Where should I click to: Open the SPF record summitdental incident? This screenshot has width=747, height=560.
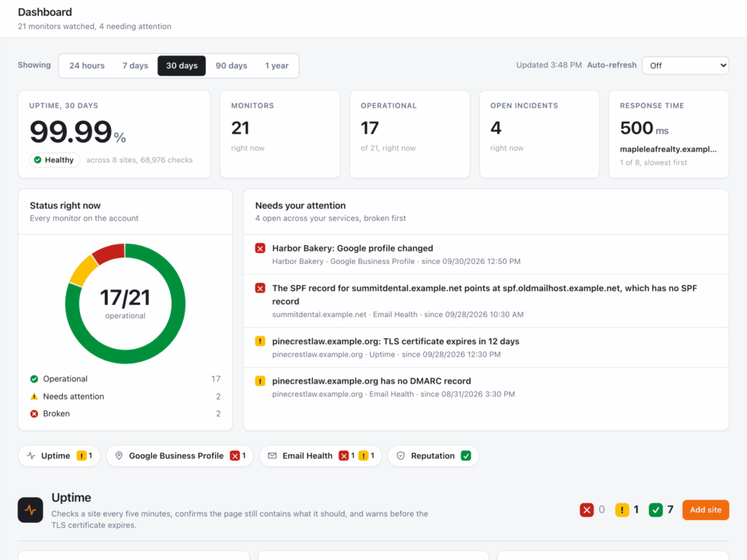click(x=486, y=301)
